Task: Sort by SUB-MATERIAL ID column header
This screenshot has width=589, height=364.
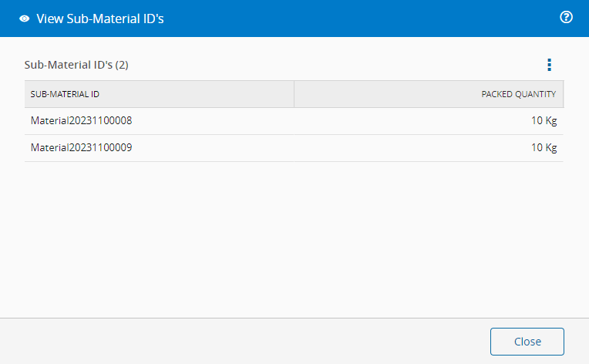Action: [65, 94]
